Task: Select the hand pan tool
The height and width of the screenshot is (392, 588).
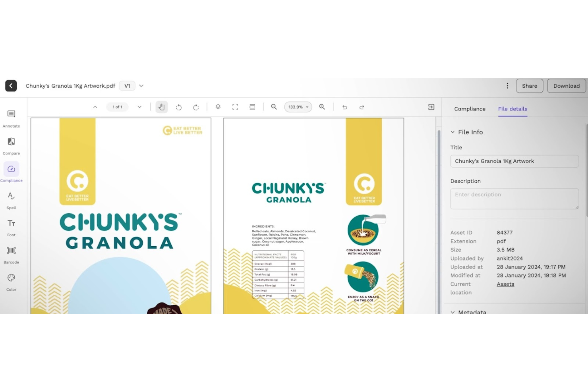Action: click(x=161, y=107)
